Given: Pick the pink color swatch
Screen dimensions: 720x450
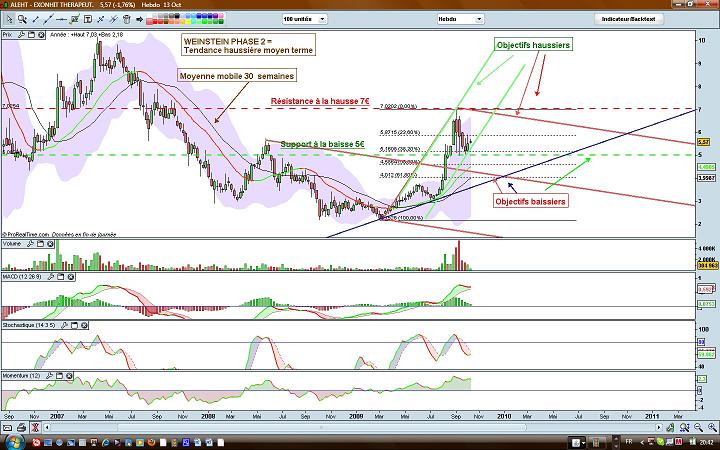Looking at the screenshot, I should pos(221,16).
